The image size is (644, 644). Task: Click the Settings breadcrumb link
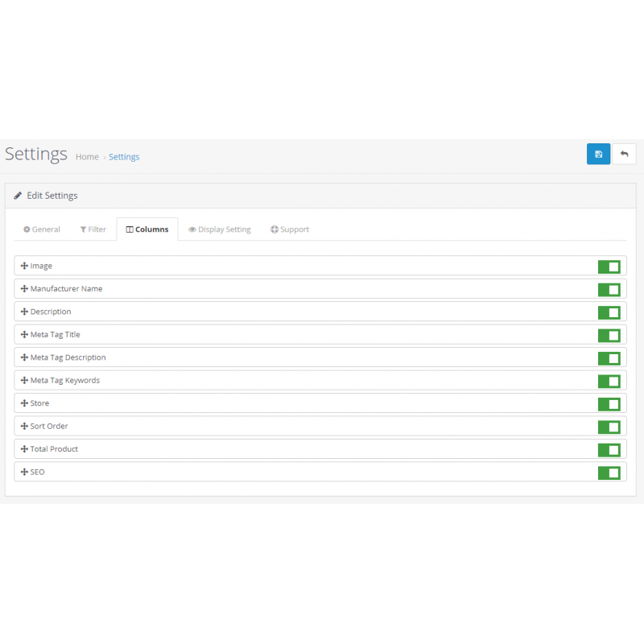[x=124, y=157]
